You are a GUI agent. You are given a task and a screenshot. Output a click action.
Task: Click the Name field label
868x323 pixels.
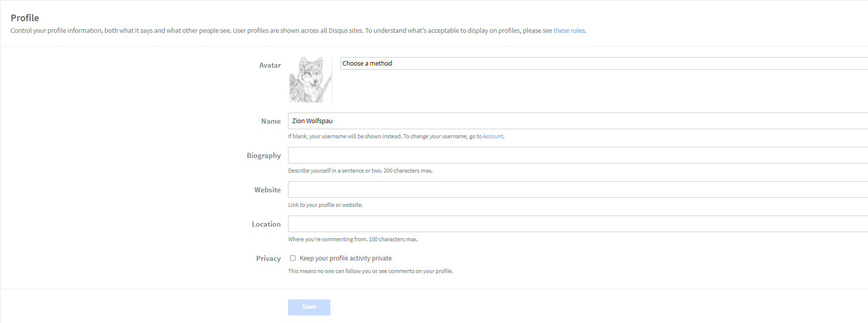[x=271, y=121]
